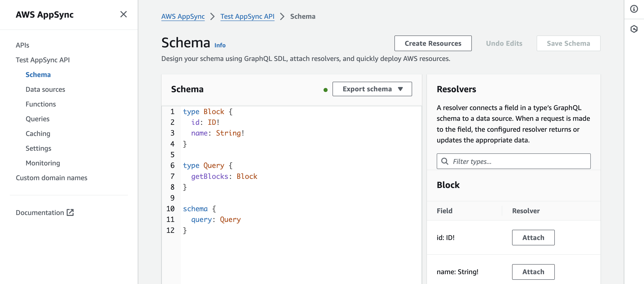Image resolution: width=644 pixels, height=284 pixels.
Task: Click Info link next to Schema
Action: [220, 45]
